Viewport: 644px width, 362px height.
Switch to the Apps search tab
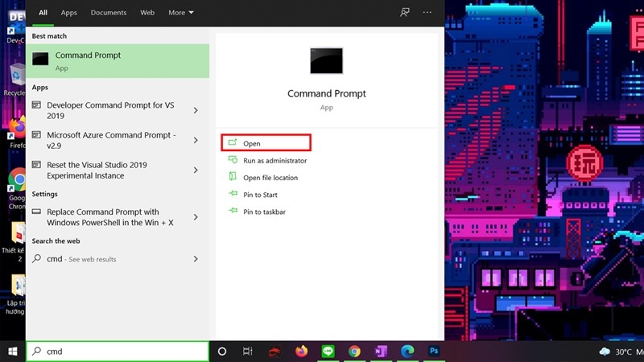click(69, 13)
